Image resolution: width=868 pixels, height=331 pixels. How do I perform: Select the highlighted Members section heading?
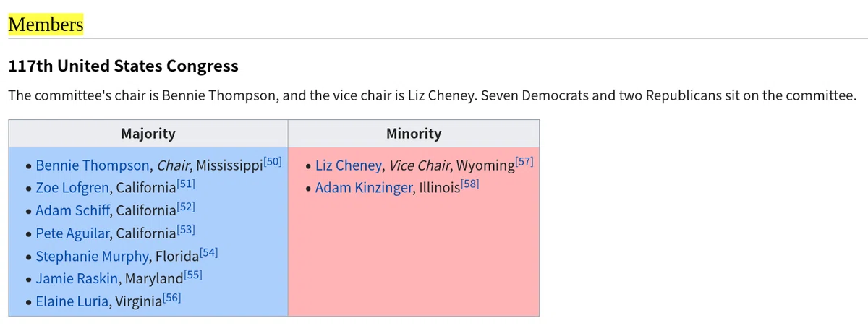46,25
